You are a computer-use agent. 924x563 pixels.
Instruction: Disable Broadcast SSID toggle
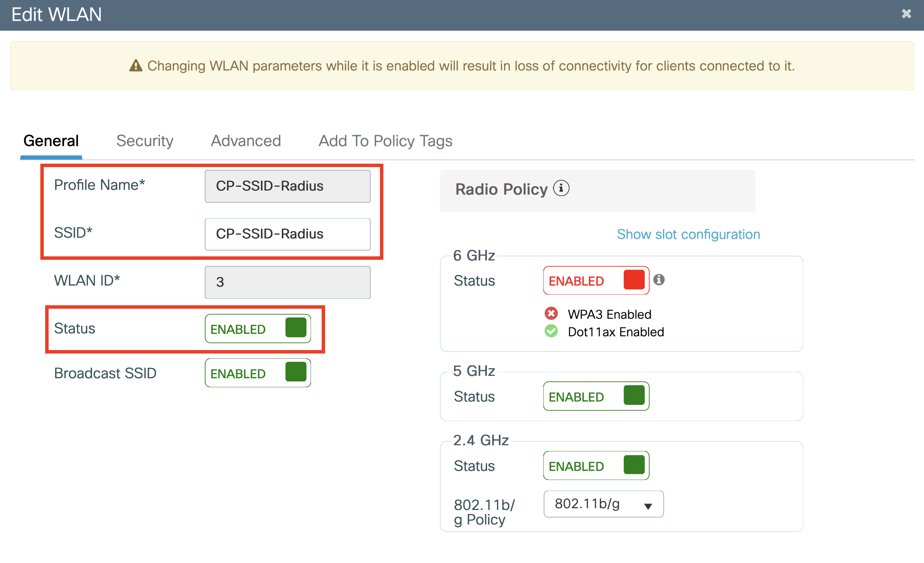point(258,373)
